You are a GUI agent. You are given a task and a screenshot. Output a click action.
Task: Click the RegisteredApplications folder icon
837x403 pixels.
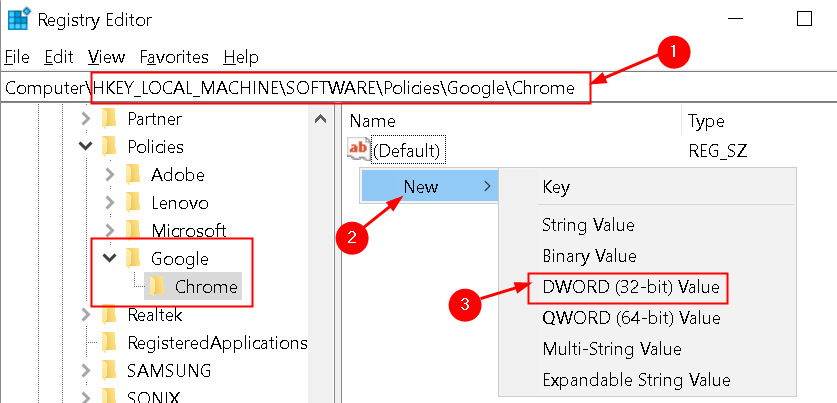tap(111, 343)
